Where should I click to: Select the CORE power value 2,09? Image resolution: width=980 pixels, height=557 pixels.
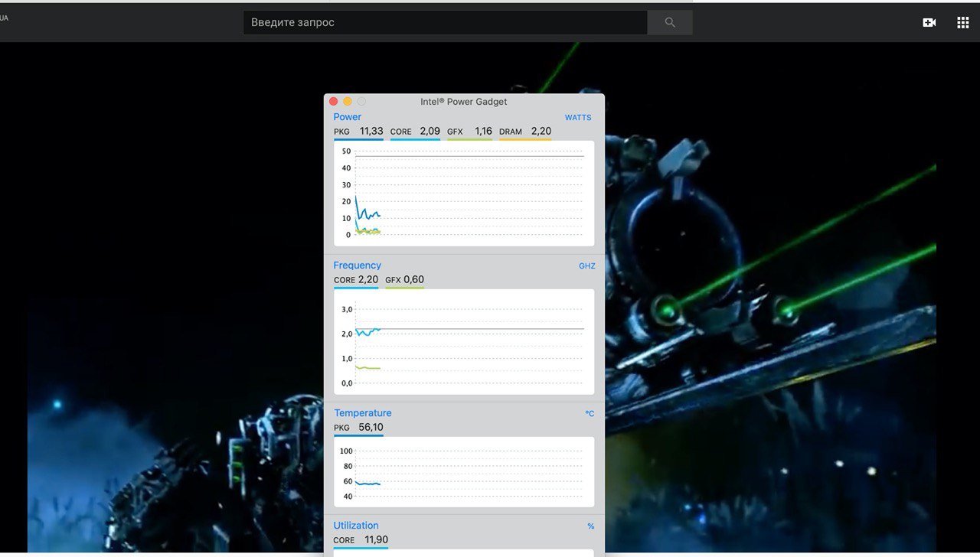point(430,132)
